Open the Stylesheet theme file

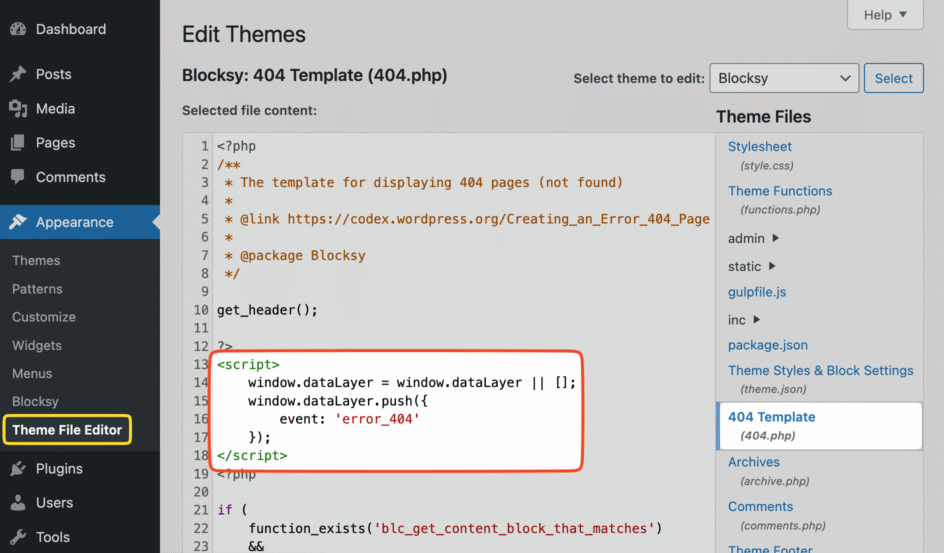tap(760, 146)
